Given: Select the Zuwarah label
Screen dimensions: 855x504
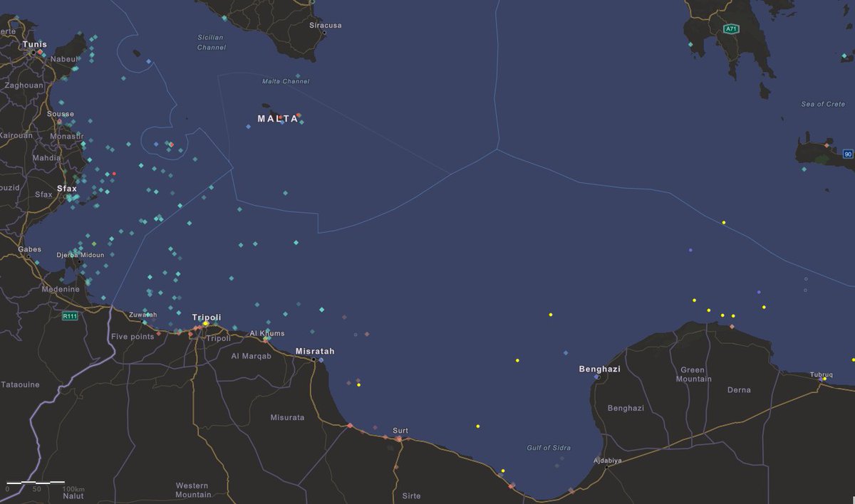Looking at the screenshot, I should (x=143, y=315).
